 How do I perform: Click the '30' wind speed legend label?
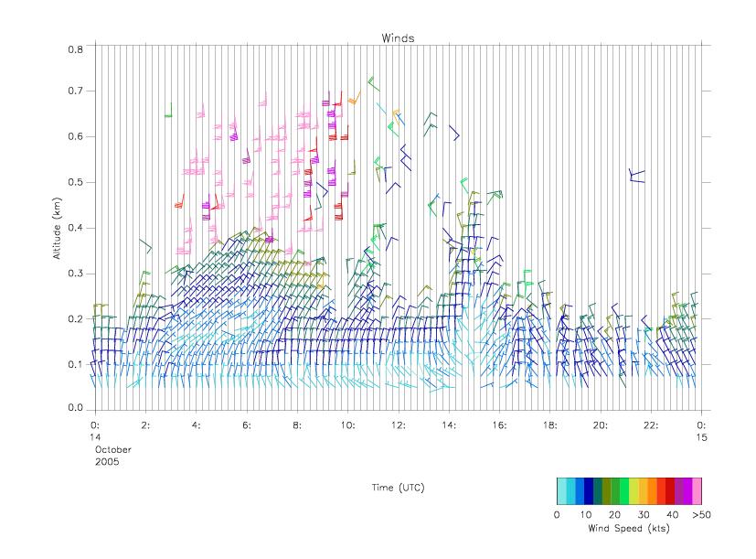click(644, 514)
